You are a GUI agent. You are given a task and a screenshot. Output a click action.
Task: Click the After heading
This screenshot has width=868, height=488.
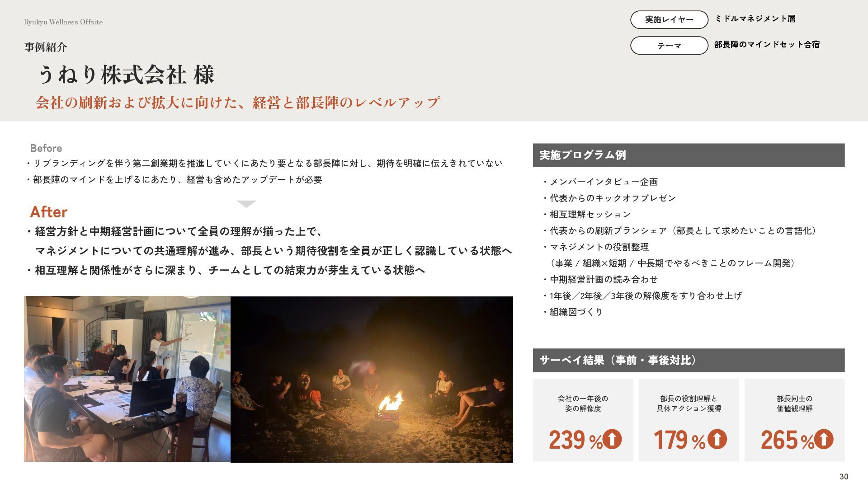(48, 212)
